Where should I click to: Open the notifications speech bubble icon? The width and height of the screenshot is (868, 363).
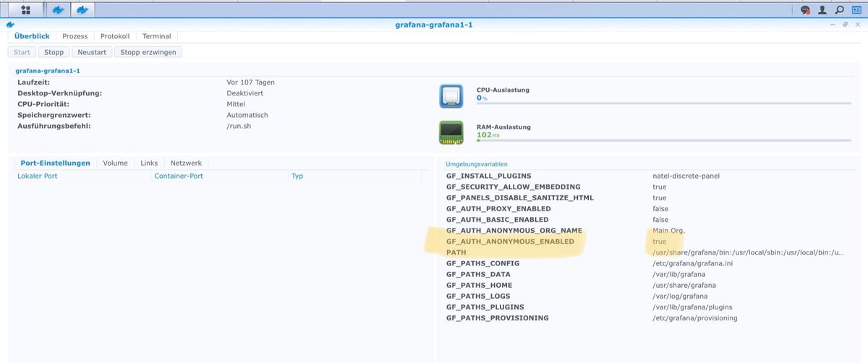click(806, 10)
